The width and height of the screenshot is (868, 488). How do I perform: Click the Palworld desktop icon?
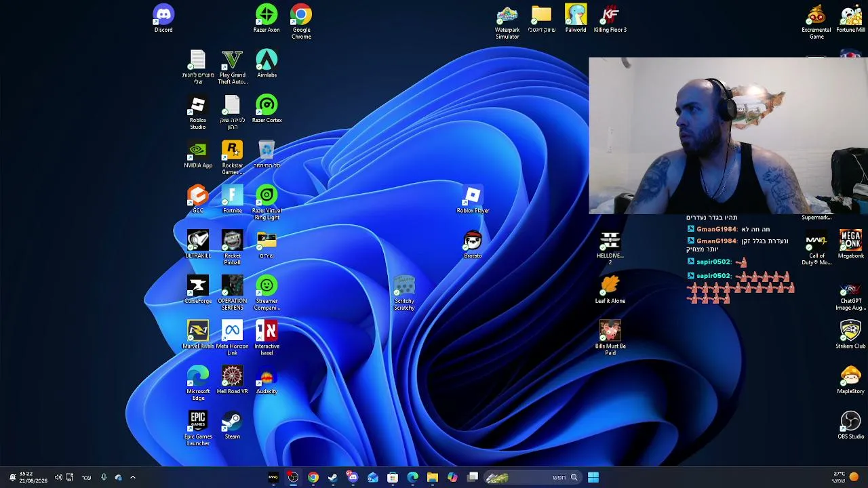576,19
